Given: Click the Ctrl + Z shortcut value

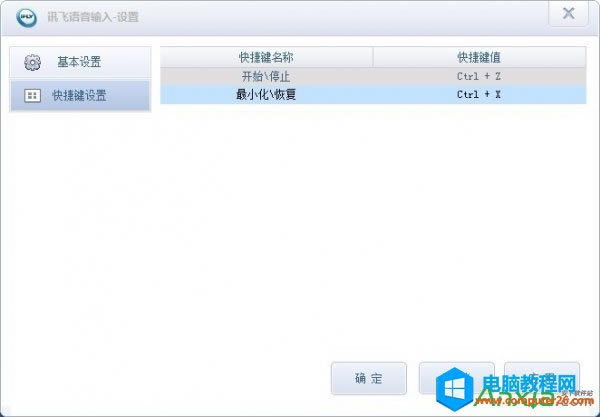Looking at the screenshot, I should 479,77.
